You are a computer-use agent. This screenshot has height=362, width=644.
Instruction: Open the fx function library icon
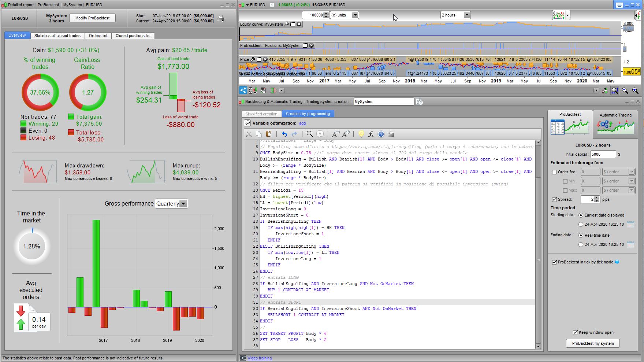(371, 134)
